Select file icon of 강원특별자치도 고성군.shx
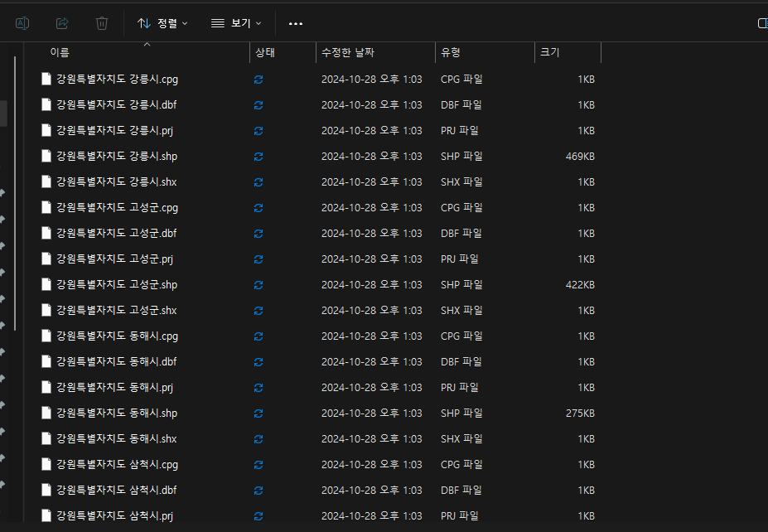 click(46, 310)
